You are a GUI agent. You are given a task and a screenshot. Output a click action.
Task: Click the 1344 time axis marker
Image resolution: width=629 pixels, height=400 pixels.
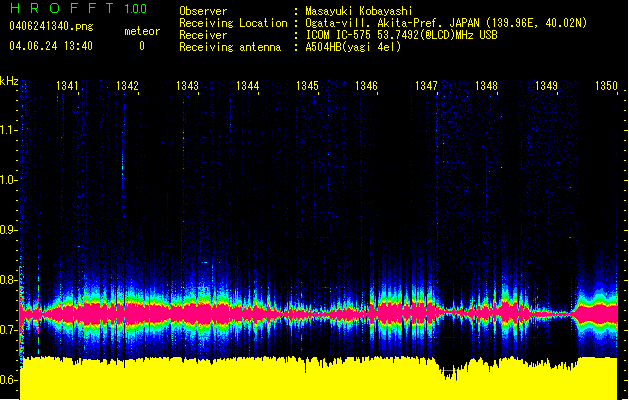click(x=248, y=86)
